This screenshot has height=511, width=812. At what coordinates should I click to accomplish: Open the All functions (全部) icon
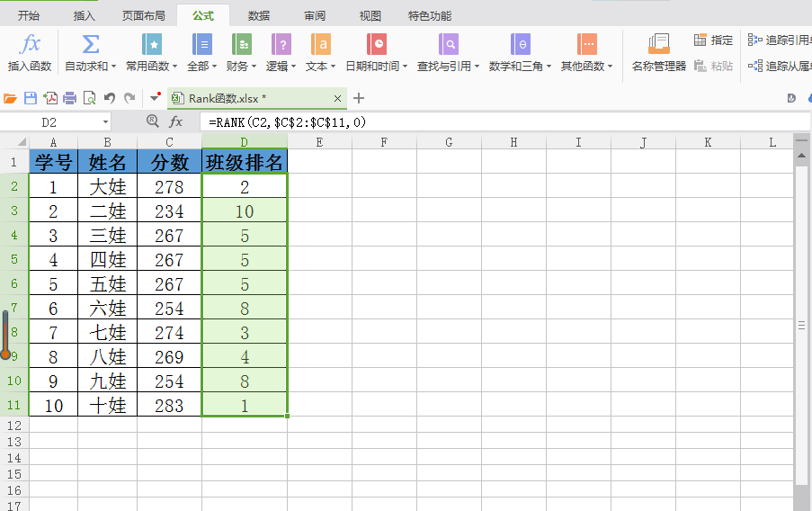[x=202, y=45]
